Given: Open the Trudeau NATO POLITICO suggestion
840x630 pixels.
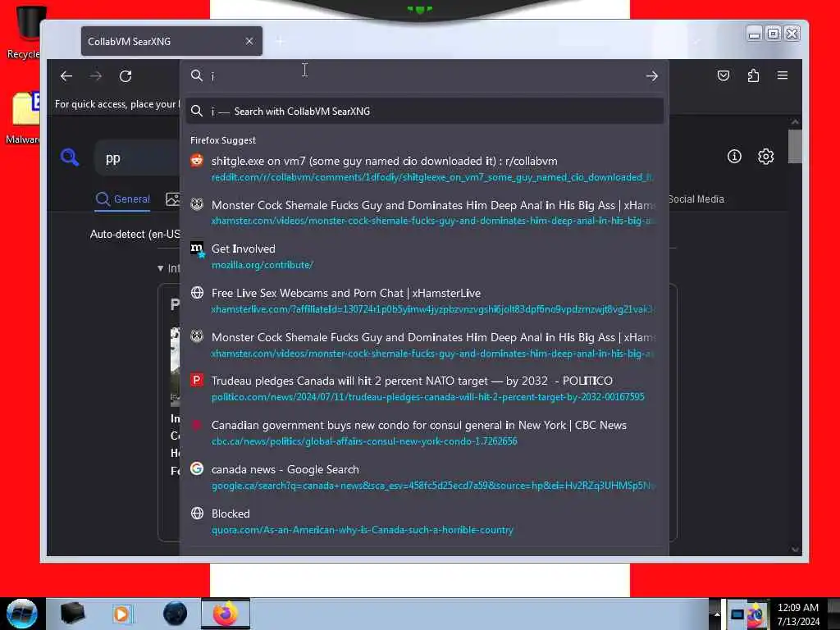Looking at the screenshot, I should 424,388.
